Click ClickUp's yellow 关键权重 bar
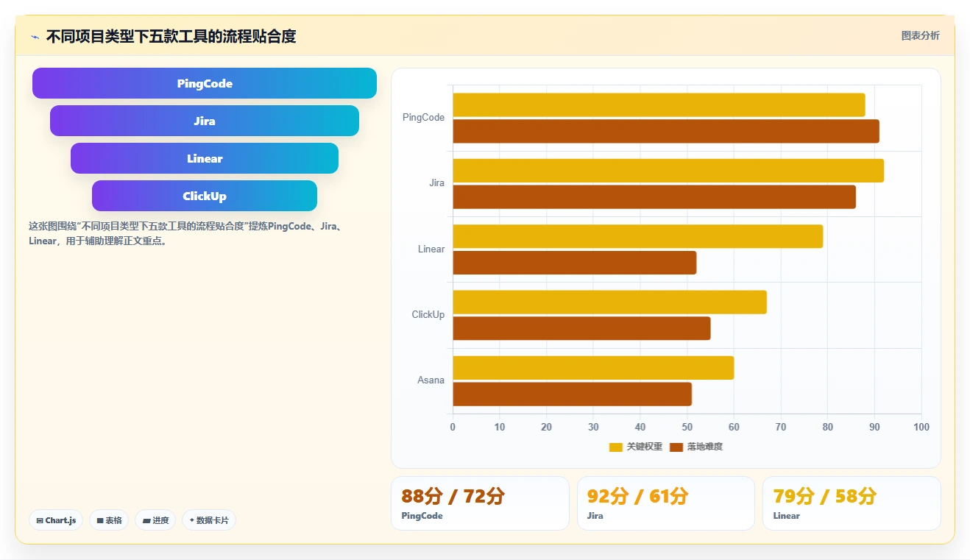 click(x=609, y=302)
